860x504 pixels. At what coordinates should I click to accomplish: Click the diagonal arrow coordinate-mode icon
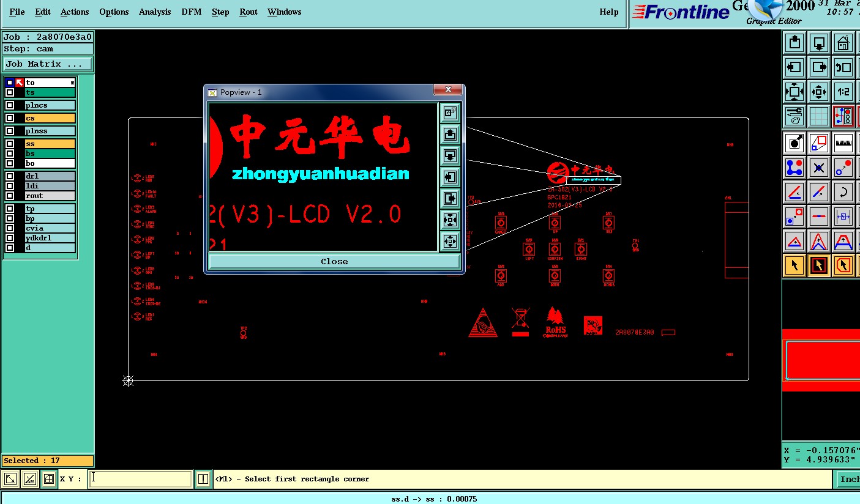10,479
